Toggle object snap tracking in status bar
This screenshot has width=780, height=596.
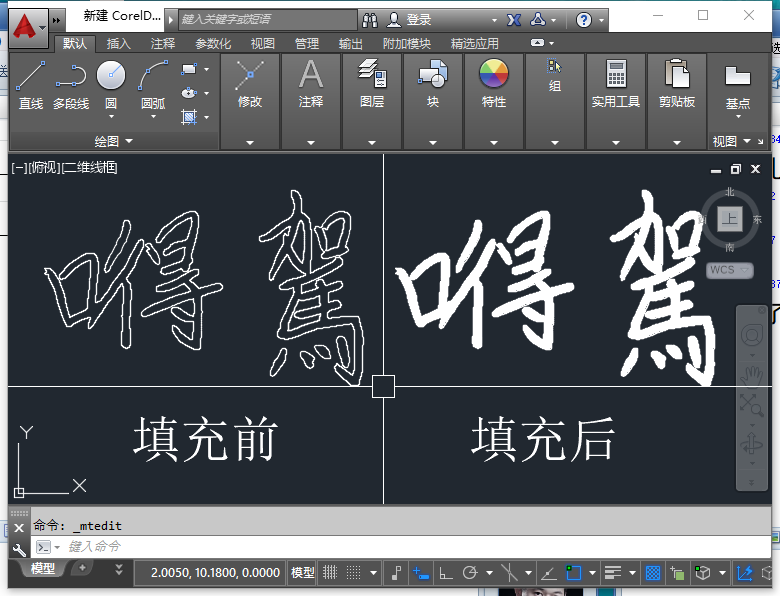pos(548,573)
